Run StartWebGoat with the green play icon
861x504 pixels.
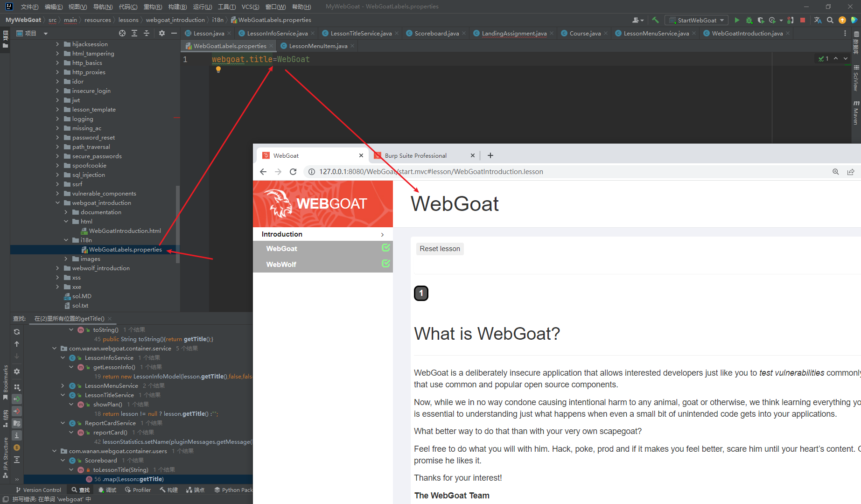click(737, 20)
